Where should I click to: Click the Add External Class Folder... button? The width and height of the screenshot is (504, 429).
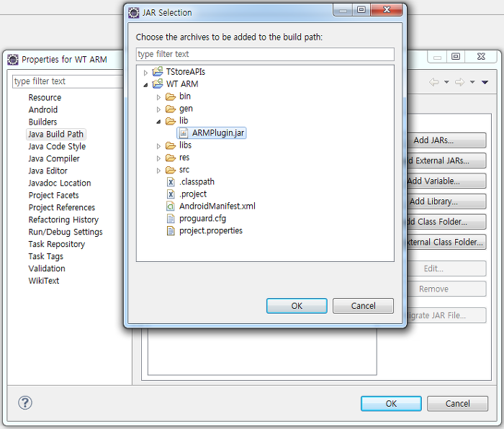447,242
